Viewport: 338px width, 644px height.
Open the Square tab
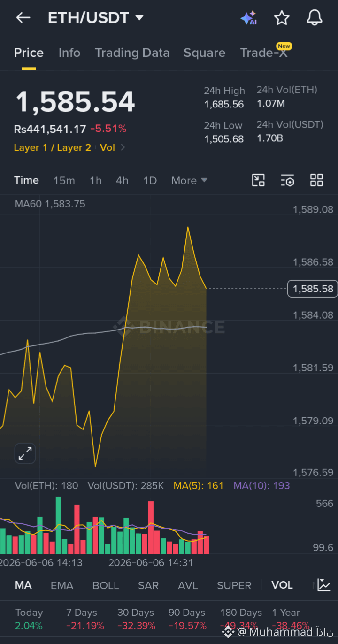pyautogui.click(x=204, y=53)
